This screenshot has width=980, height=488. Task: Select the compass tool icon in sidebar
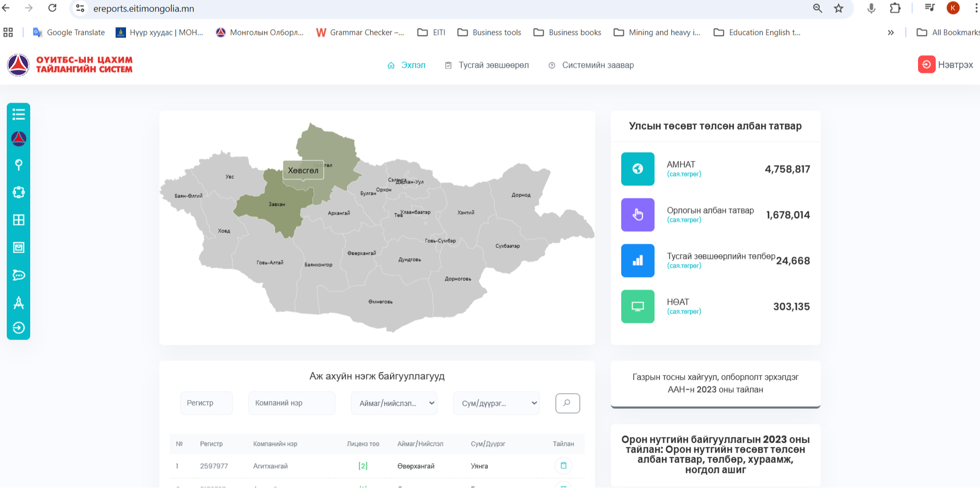18,303
